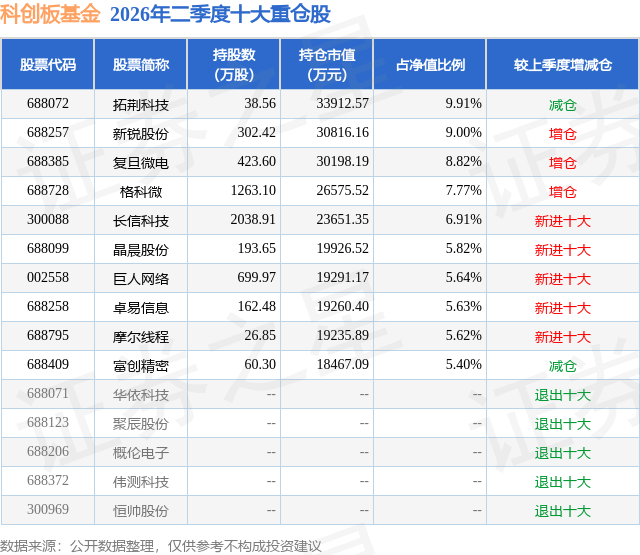The width and height of the screenshot is (640, 555).
Task: Select stock name 卓易信息
Action: coord(141,308)
